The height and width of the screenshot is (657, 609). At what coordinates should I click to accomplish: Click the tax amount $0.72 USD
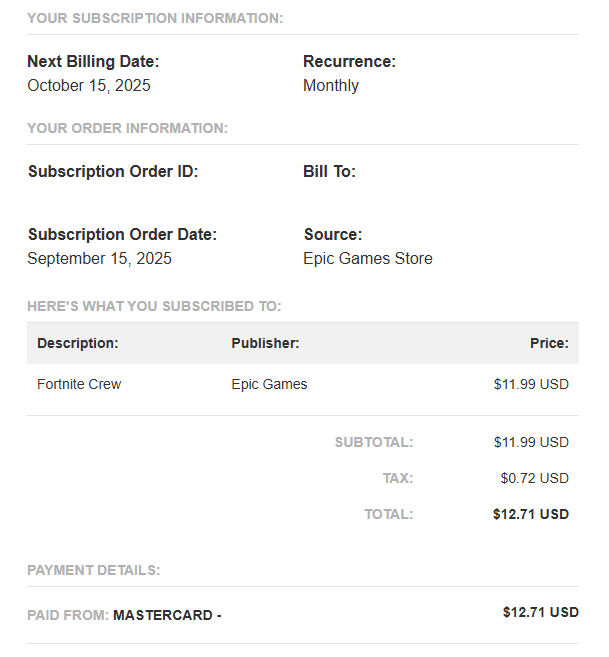(x=534, y=478)
